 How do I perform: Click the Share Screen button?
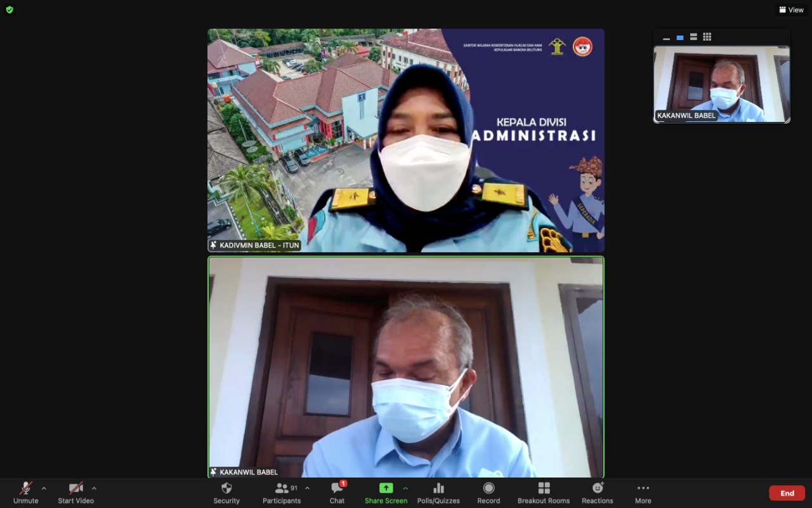(x=386, y=492)
